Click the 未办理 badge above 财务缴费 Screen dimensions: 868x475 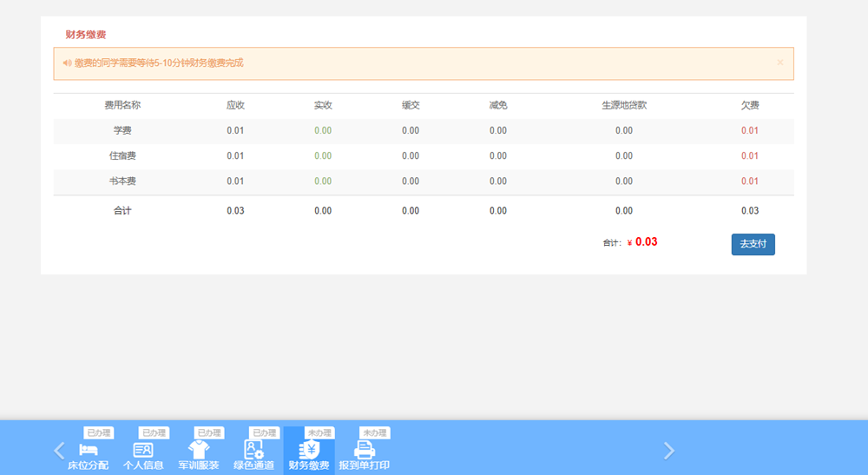(x=319, y=432)
